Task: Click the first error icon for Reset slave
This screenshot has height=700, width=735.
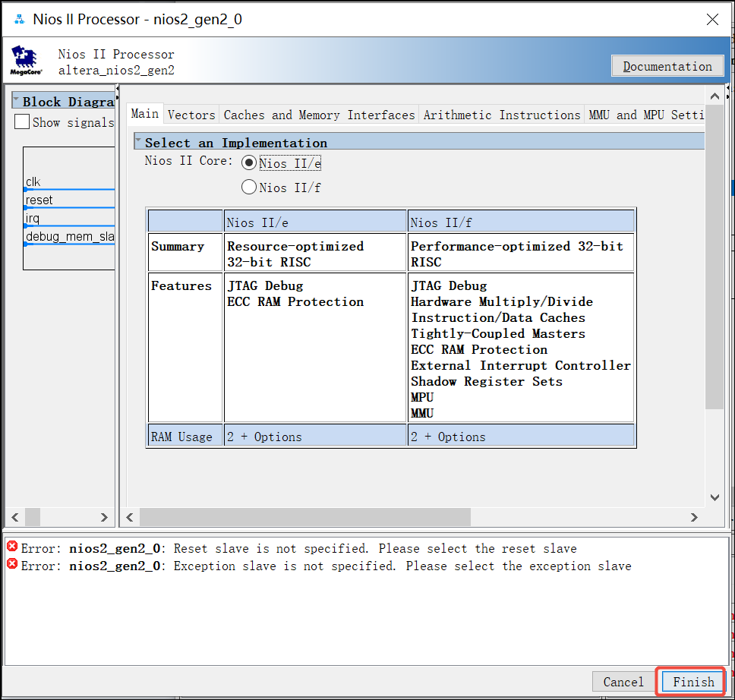Action: point(12,546)
